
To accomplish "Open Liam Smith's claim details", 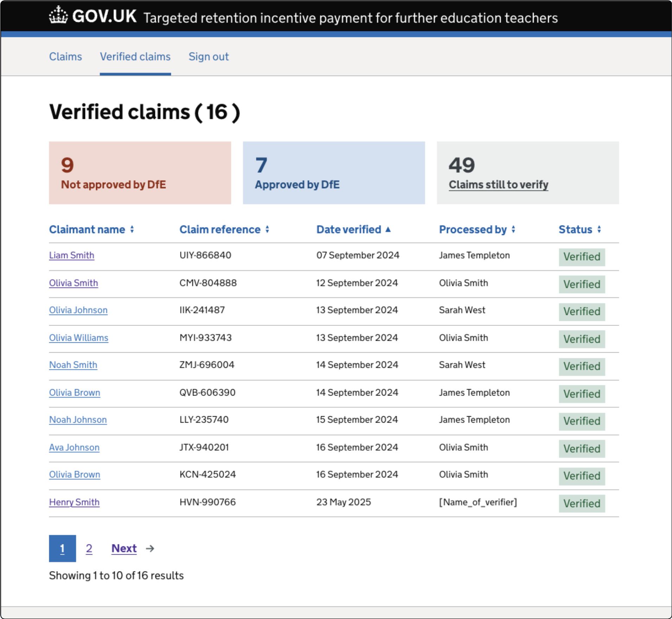I will [71, 255].
